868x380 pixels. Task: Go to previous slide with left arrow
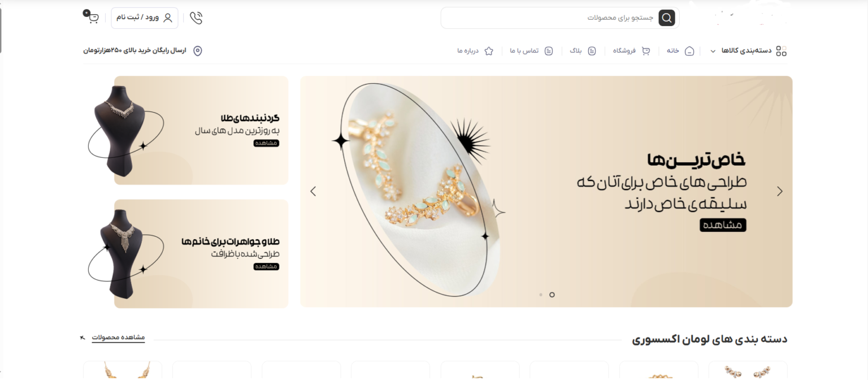313,191
